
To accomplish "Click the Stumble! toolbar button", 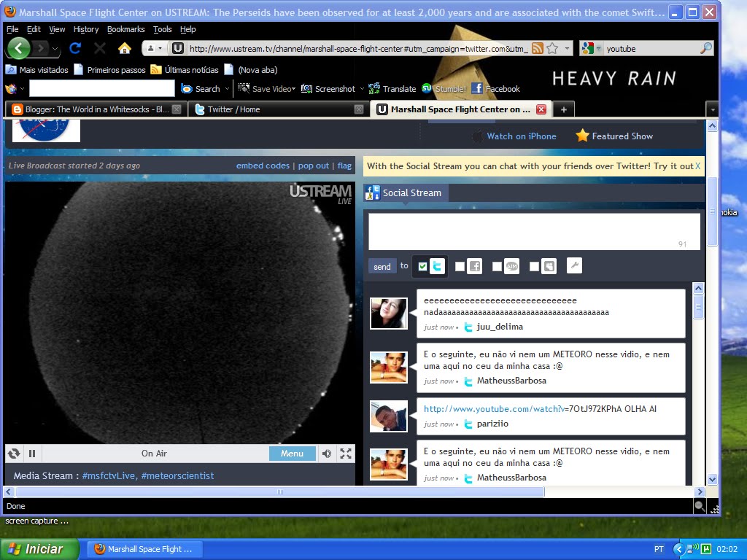I will coord(444,88).
